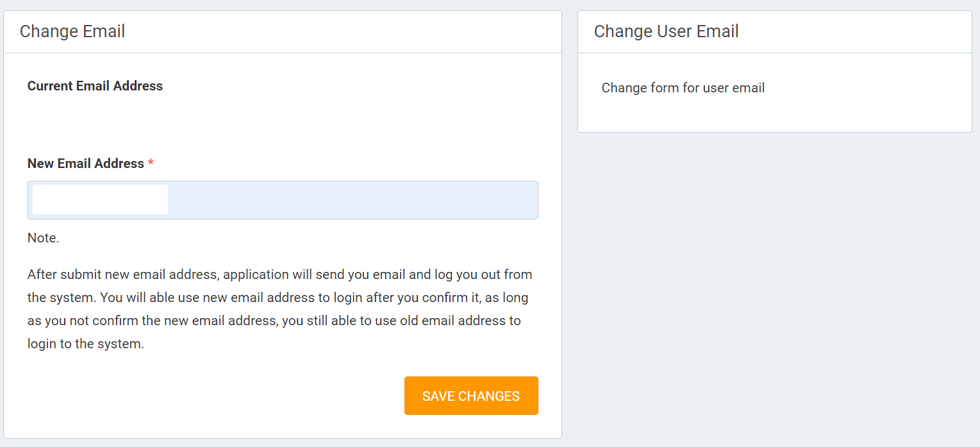The width and height of the screenshot is (980, 447).
Task: Select the Current Email Address label
Action: 95,86
